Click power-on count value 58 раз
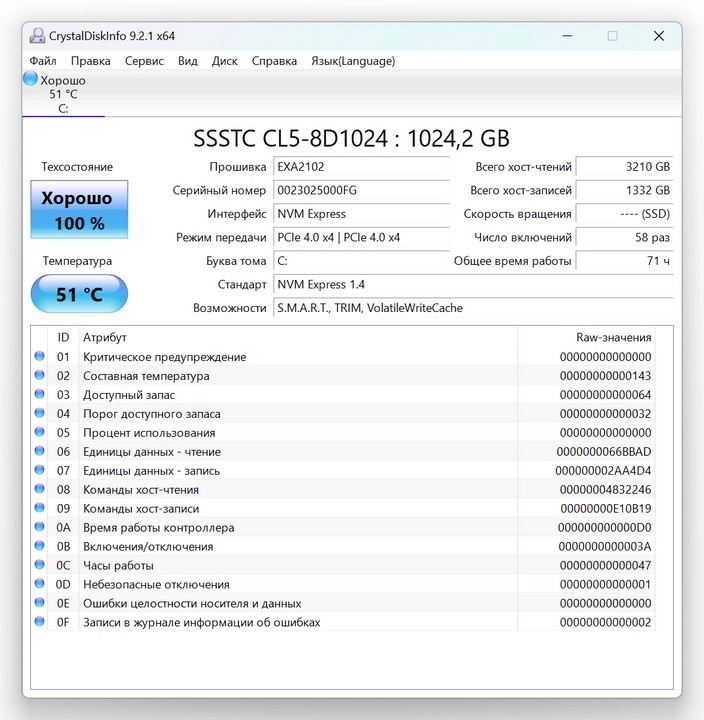This screenshot has width=704, height=720. (625, 237)
